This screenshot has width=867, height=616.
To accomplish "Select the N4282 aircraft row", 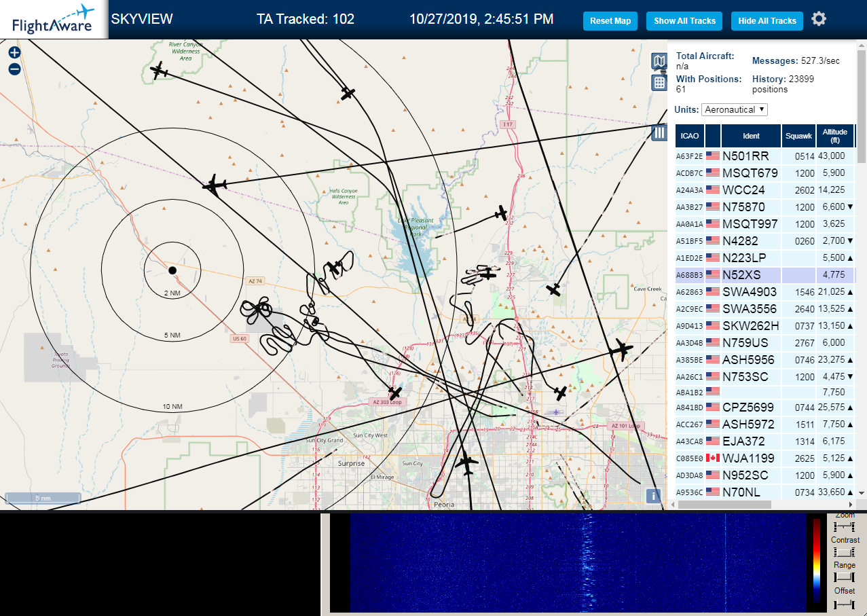I will coord(765,240).
